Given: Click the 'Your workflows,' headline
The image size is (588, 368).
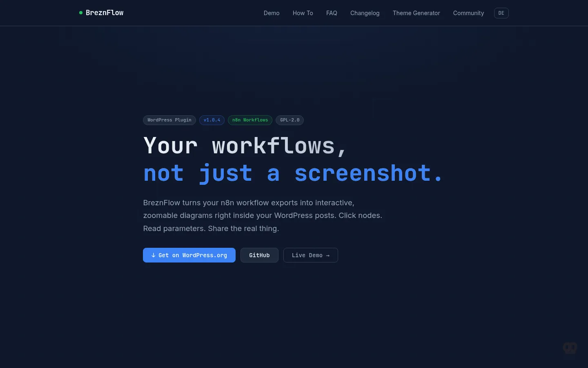Looking at the screenshot, I should (245, 146).
